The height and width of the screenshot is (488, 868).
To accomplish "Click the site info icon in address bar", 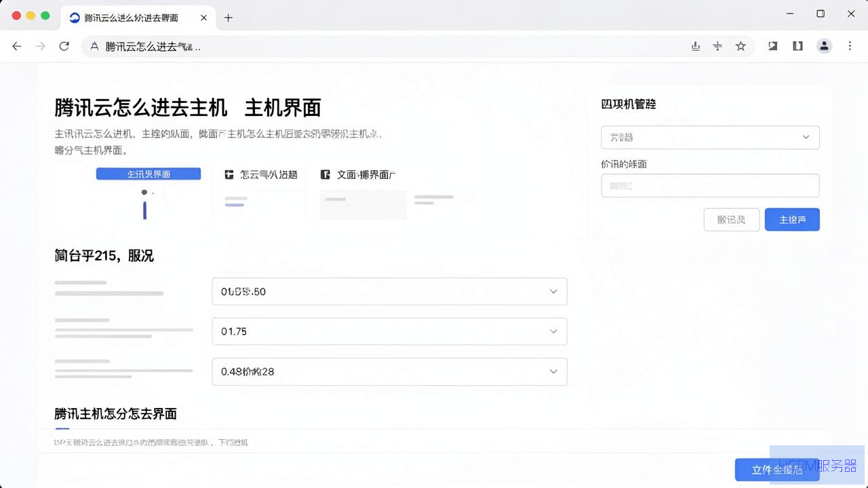I will 94,46.
